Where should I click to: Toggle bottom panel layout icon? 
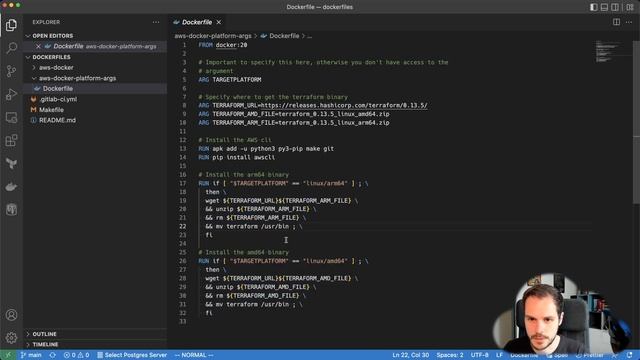(604, 7)
